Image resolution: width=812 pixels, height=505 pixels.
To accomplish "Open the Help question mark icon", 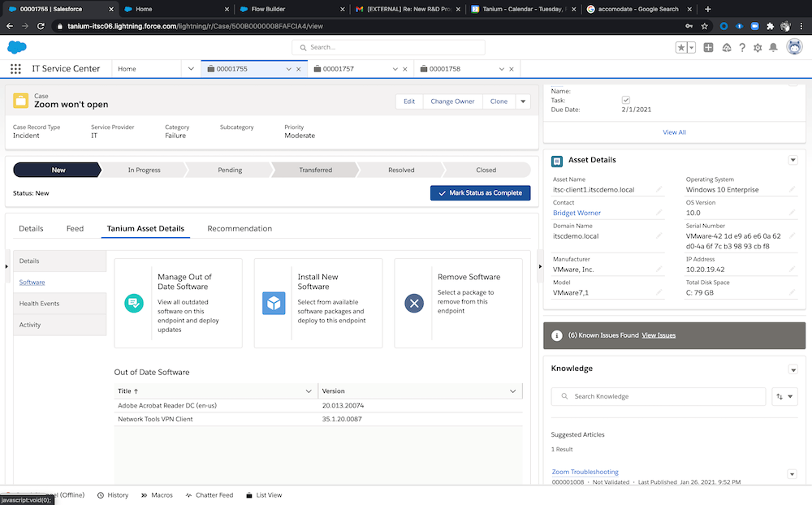I will point(741,48).
